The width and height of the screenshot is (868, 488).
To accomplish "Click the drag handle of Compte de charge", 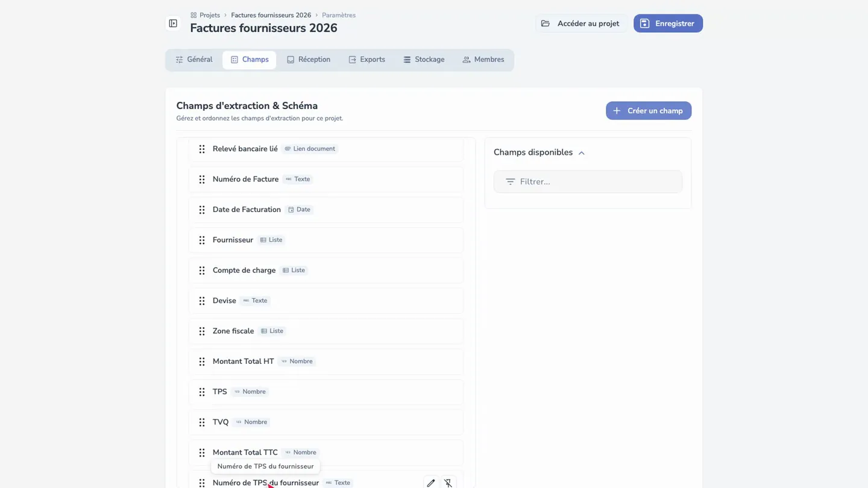I will [x=202, y=271].
